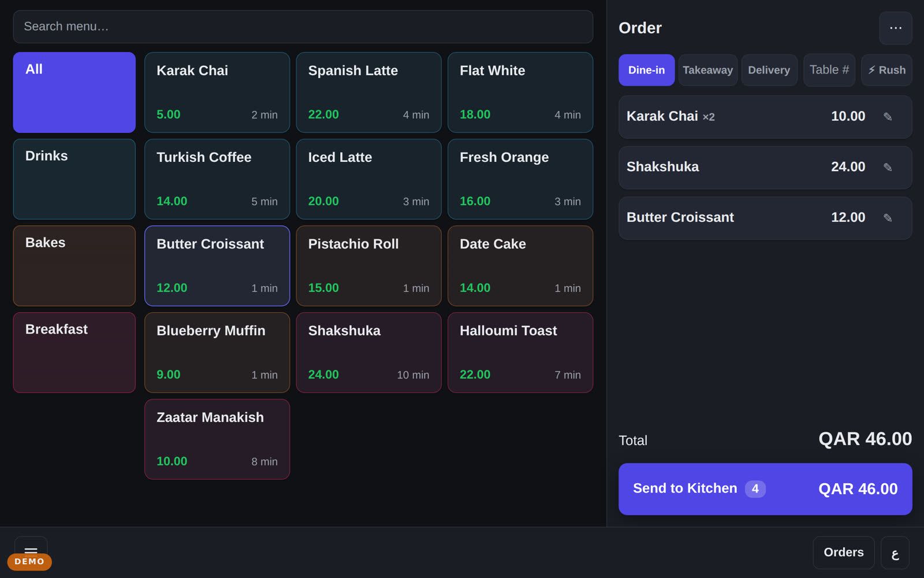The image size is (924, 578).
Task: Send the order to kitchen
Action: (765, 489)
